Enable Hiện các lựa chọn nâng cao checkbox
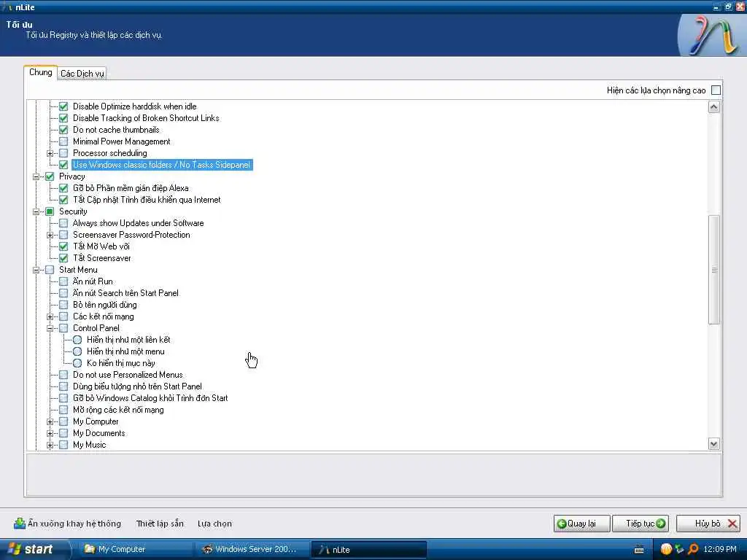Viewport: 747px width, 560px height. tap(716, 90)
